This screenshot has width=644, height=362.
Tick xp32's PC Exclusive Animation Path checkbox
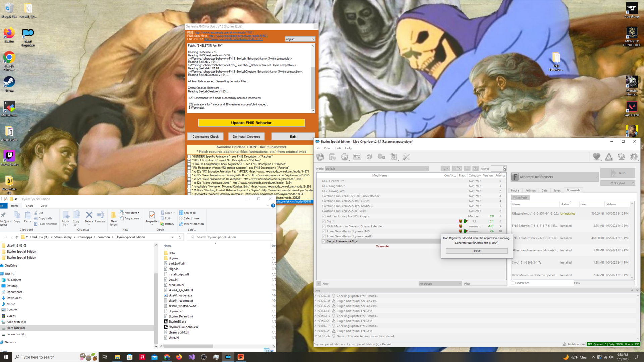(x=189, y=172)
